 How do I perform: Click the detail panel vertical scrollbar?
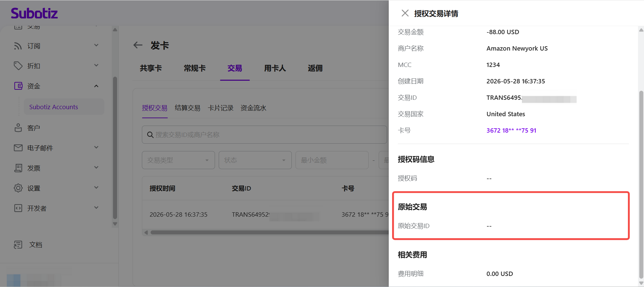tap(641, 184)
